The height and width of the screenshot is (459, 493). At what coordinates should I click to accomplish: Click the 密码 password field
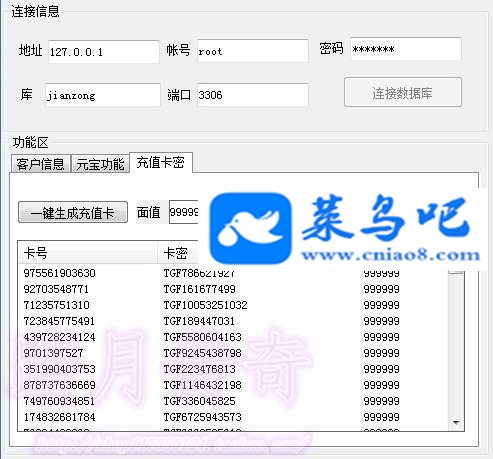[406, 49]
